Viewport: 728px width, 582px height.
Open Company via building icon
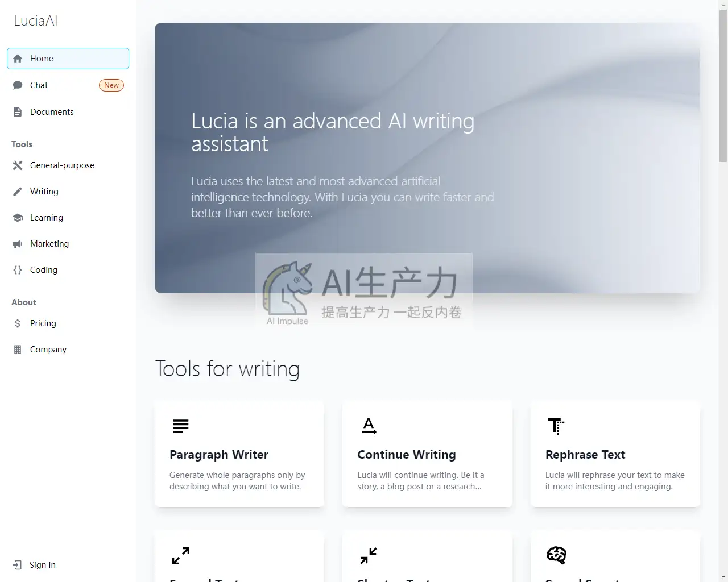pyautogui.click(x=18, y=350)
